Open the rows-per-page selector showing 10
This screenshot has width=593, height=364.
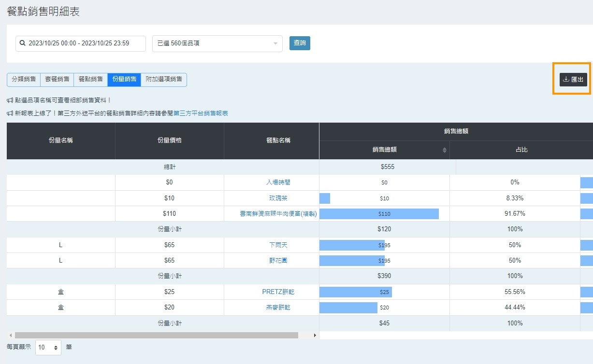(48, 347)
